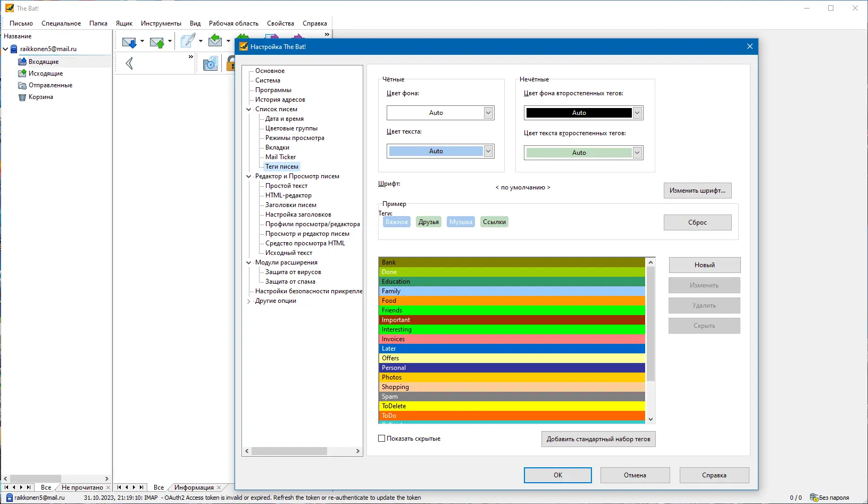Screen dimensions: 868x504
Task: Select Цветовые группы in settings tree
Action: point(291,128)
